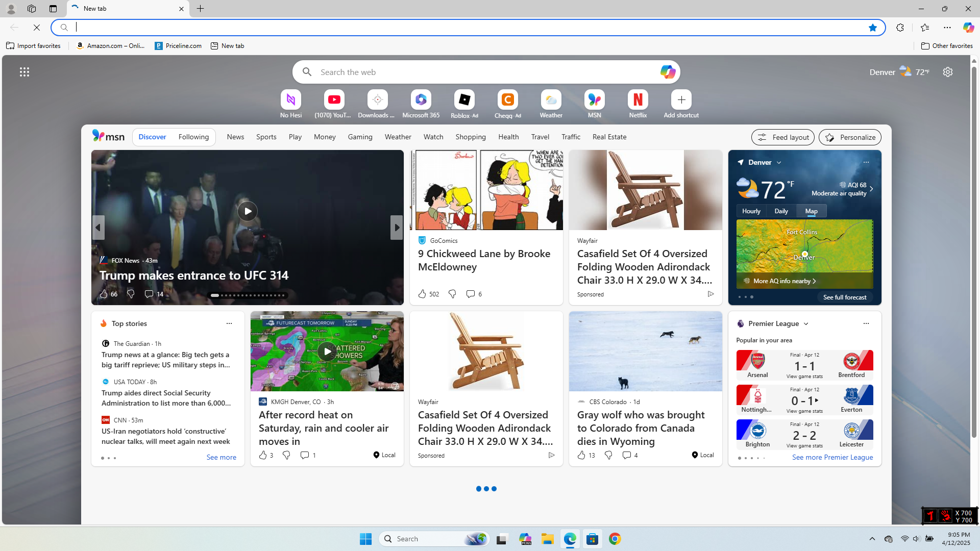980x551 pixels.
Task: Expand the Denver location dropdown
Action: [779, 163]
